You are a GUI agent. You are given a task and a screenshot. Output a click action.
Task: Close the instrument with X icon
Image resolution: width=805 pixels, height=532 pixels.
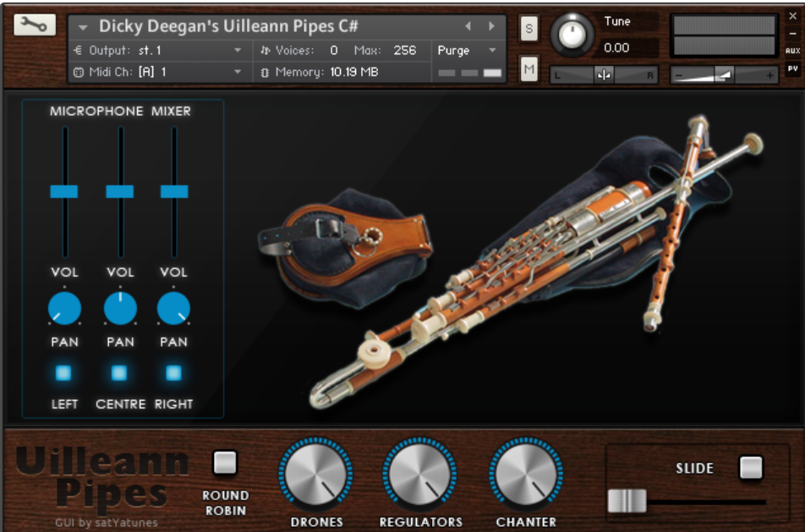point(792,16)
